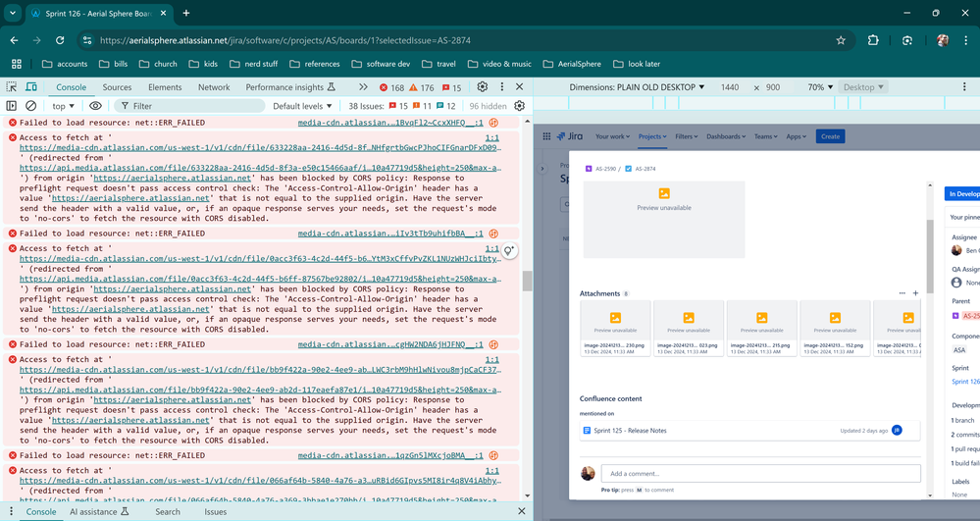
Task: Open console settings gear beside 96 hidden
Action: coord(519,106)
